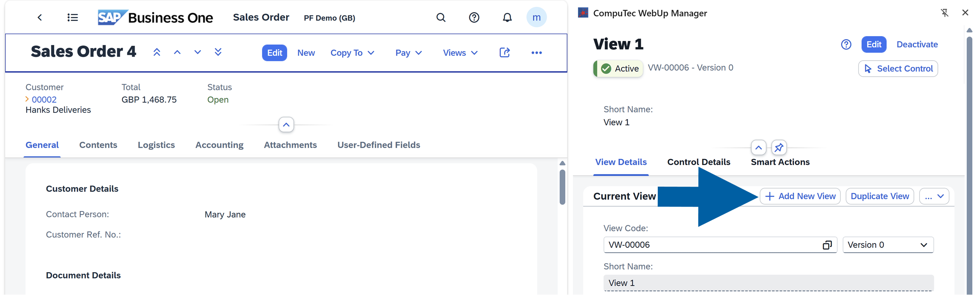Go to previous sales order record
980x295 pixels.
[x=177, y=52]
